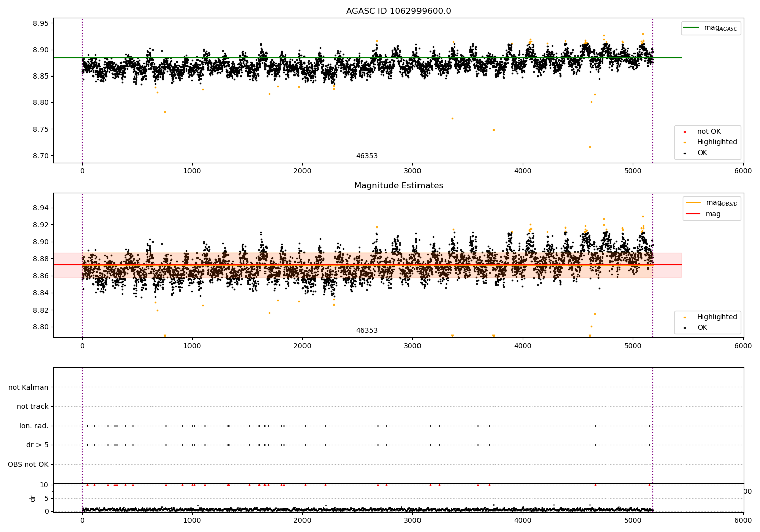
Task: Click "OK" in the top plot's lower legend
Action: [x=702, y=153]
